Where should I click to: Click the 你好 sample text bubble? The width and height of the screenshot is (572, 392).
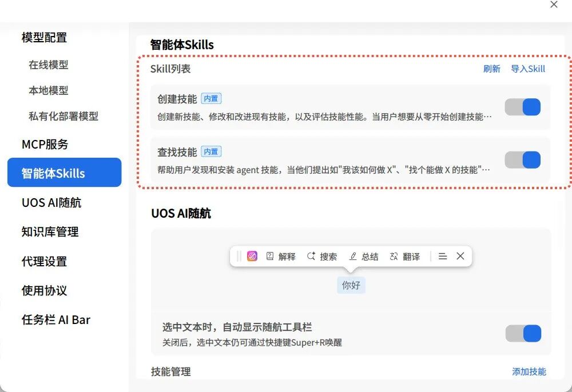click(351, 285)
